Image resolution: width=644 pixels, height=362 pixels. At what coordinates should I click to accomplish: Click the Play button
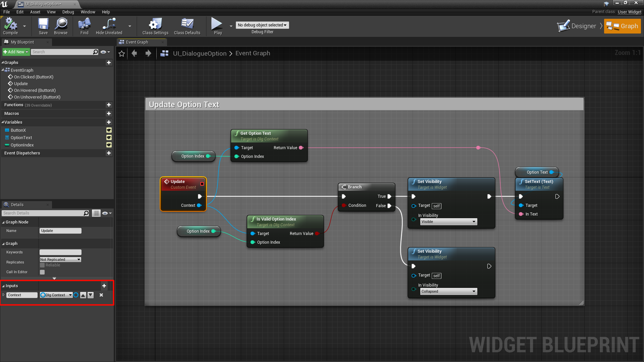(x=217, y=26)
